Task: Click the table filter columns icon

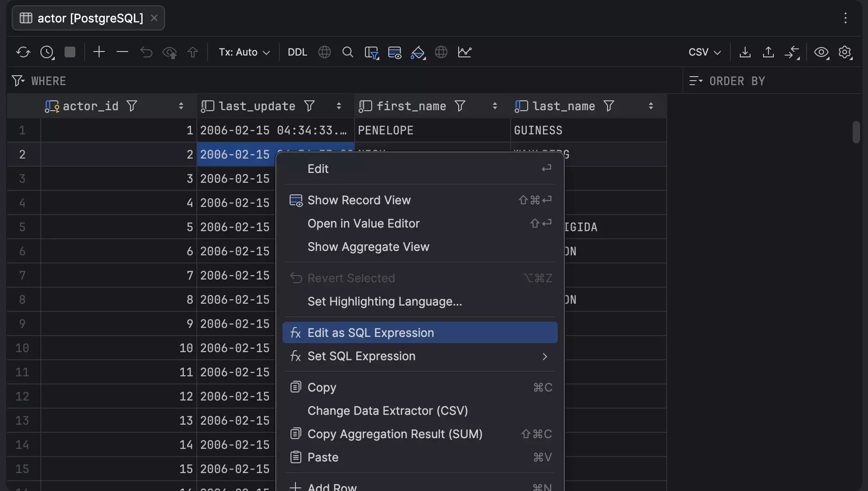Action: 372,52
